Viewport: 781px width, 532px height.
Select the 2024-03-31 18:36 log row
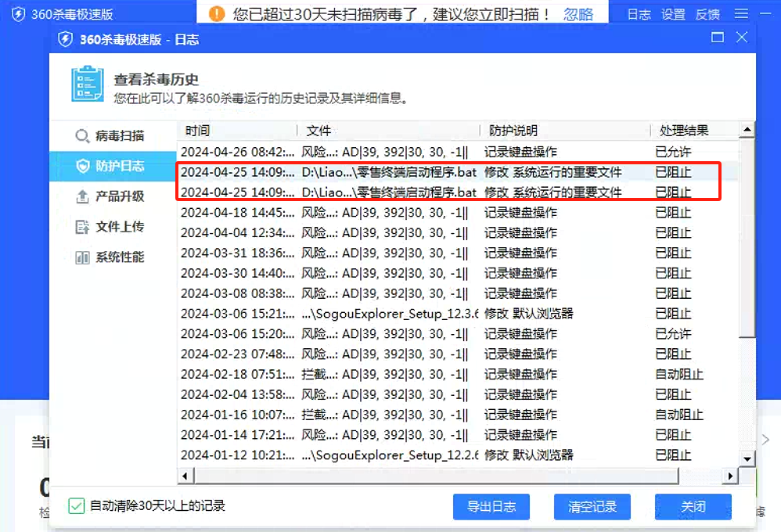point(459,253)
